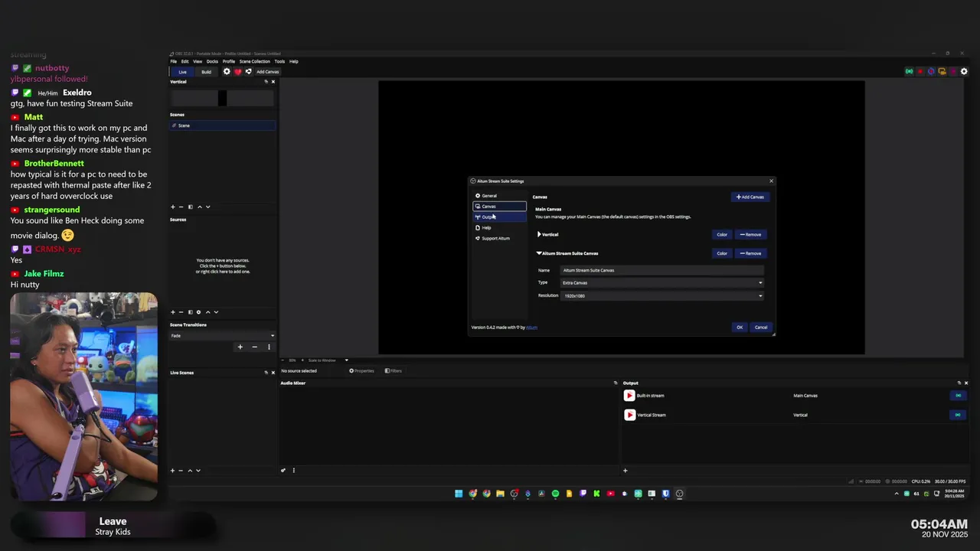
Task: Open Audio Mixer advanced gear icon
Action: pyautogui.click(x=283, y=471)
